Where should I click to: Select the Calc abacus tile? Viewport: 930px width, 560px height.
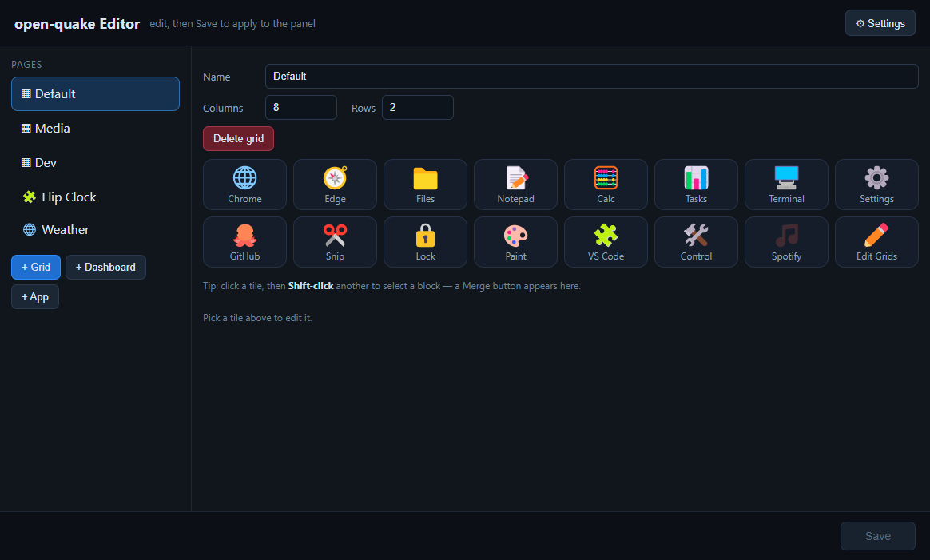[x=606, y=185]
